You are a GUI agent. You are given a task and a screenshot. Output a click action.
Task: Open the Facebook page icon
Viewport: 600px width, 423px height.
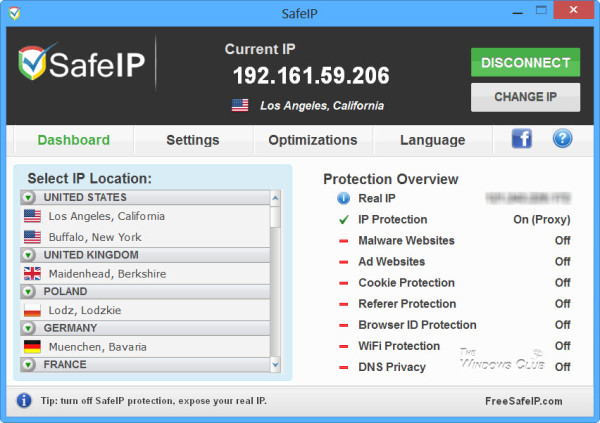tap(522, 139)
